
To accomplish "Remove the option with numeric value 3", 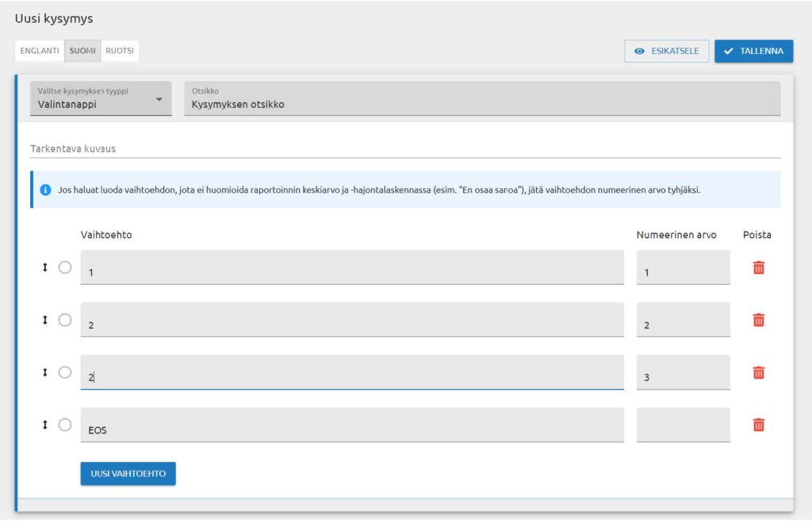I will click(758, 372).
